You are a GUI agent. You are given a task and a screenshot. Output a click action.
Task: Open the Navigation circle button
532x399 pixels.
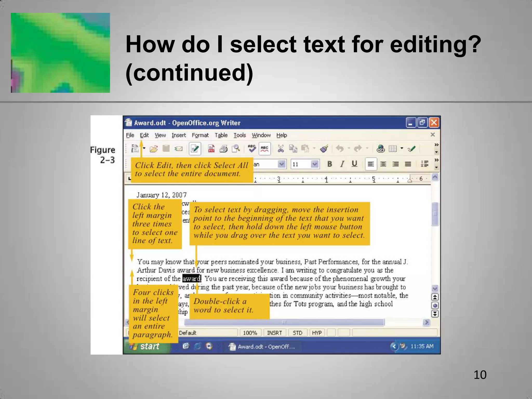pos(435,305)
